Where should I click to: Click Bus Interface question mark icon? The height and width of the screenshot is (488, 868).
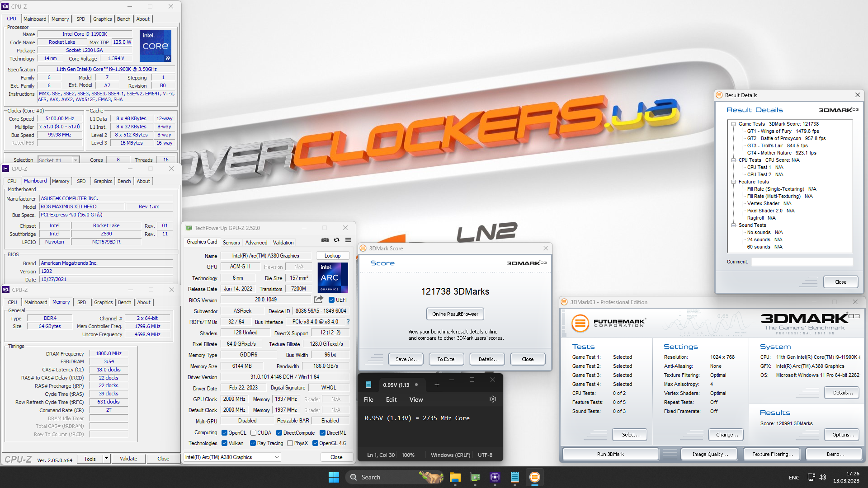348,322
